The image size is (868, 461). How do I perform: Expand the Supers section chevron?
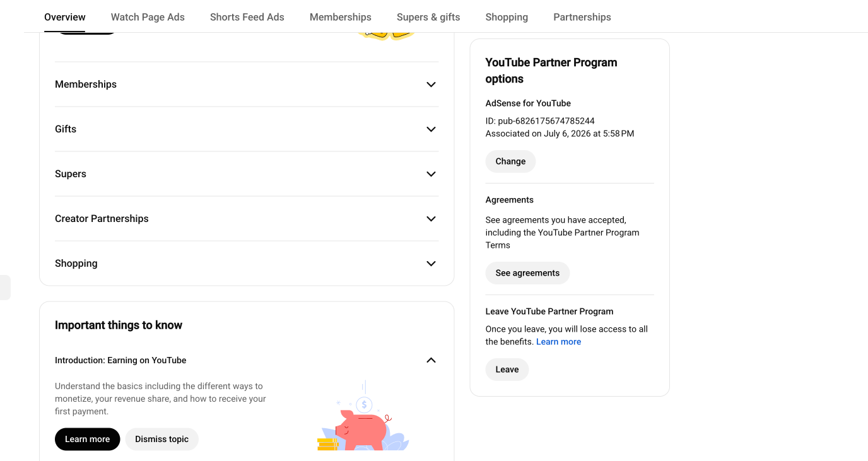pyautogui.click(x=431, y=174)
